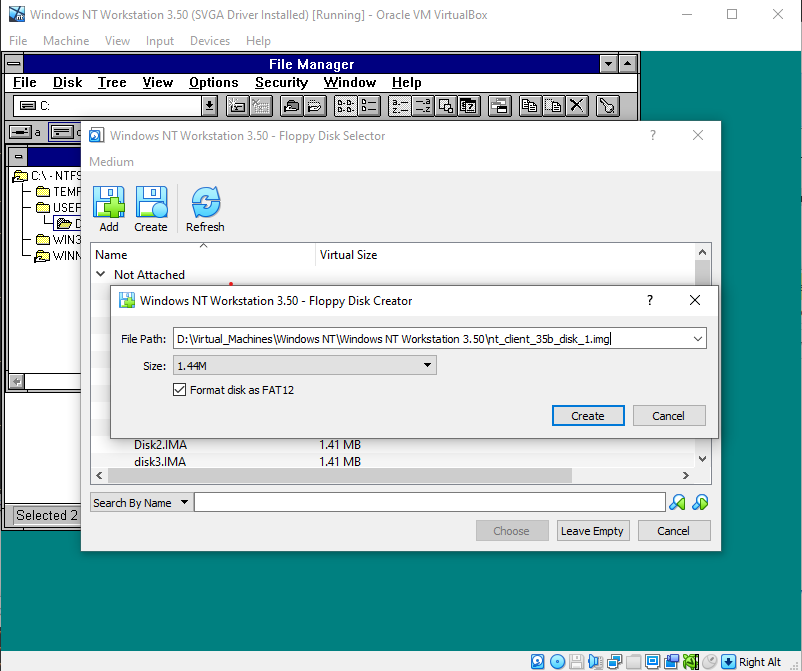Click the hard disk status icon in VirtualBox
Screen dimensions: 802x671
[538, 661]
